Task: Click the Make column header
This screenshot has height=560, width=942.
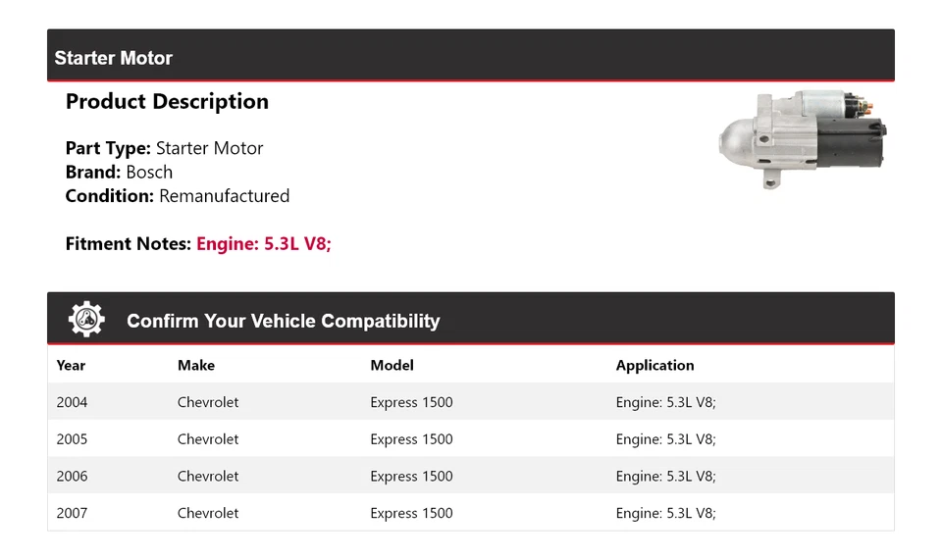Action: [x=196, y=365]
